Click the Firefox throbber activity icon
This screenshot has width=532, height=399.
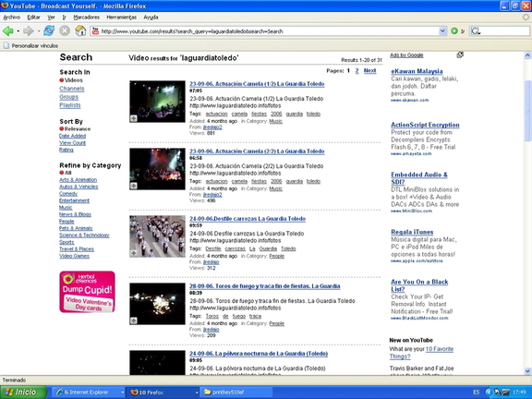coord(526,17)
